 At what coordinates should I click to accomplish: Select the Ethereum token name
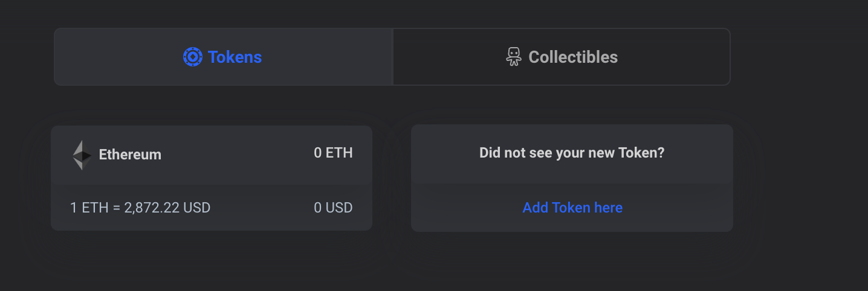130,155
